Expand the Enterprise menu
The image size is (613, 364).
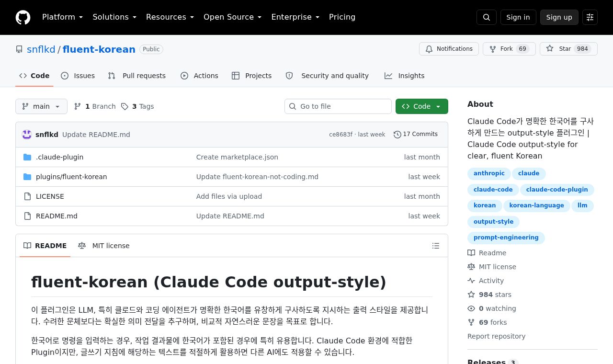tap(295, 17)
